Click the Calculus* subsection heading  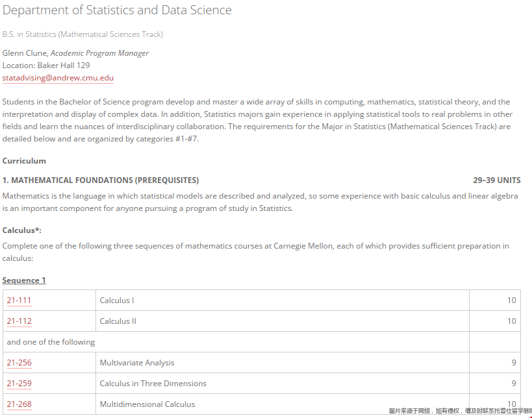coord(22,230)
